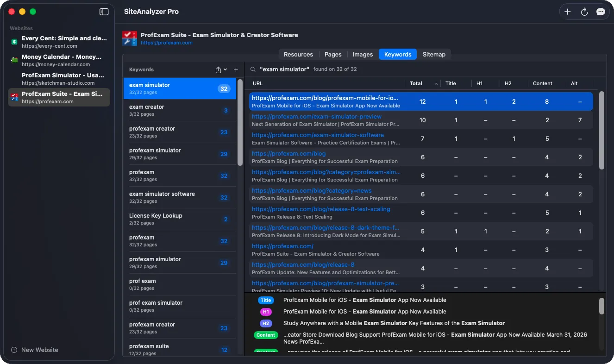Image resolution: width=614 pixels, height=364 pixels.
Task: Open the exam-simulator-software URL link
Action: [318, 135]
